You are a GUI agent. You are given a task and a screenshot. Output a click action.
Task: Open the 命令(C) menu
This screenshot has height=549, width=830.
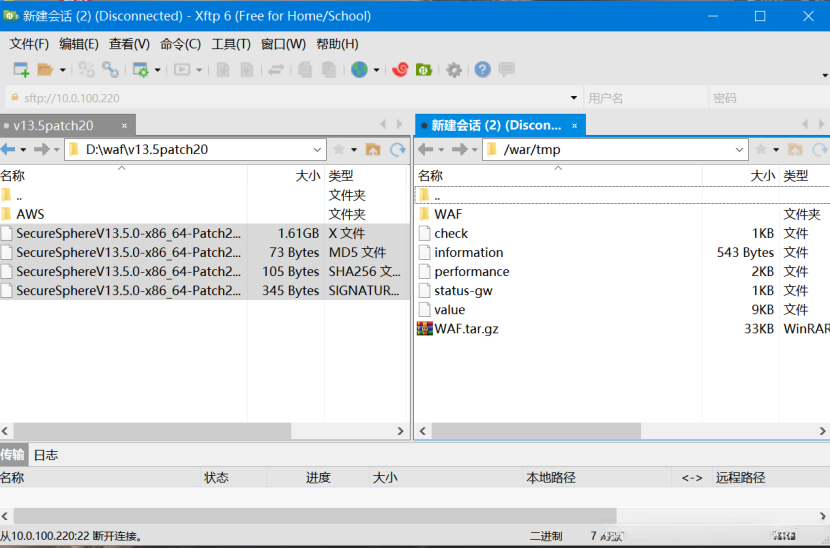coord(181,44)
